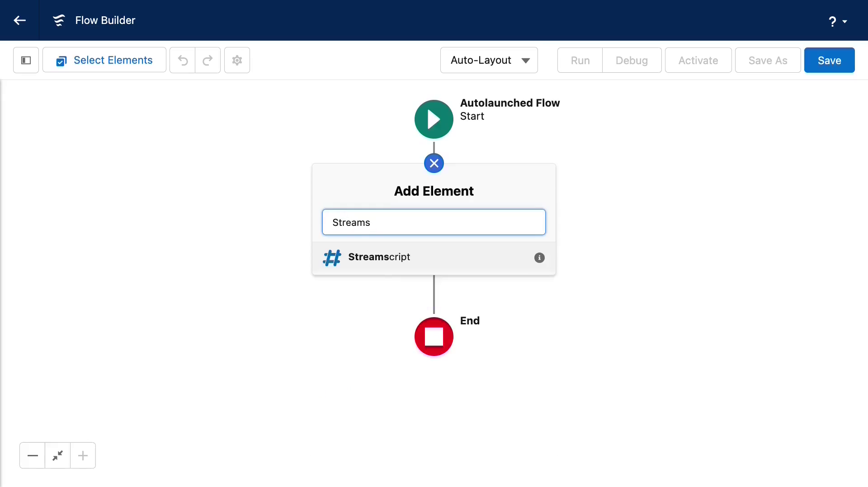Viewport: 868px width, 487px height.
Task: Open the Auto-Layout dropdown
Action: coord(489,60)
